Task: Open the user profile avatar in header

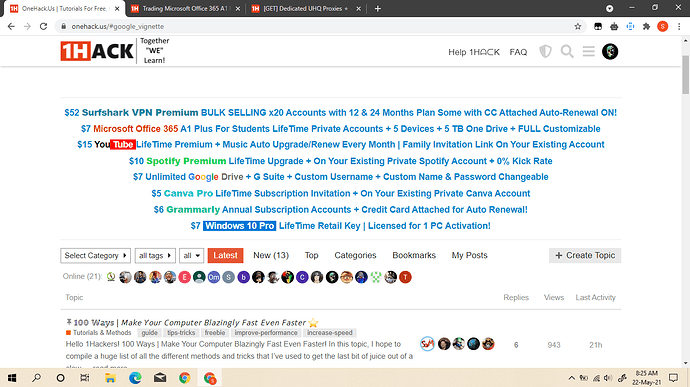Action: pyautogui.click(x=610, y=52)
